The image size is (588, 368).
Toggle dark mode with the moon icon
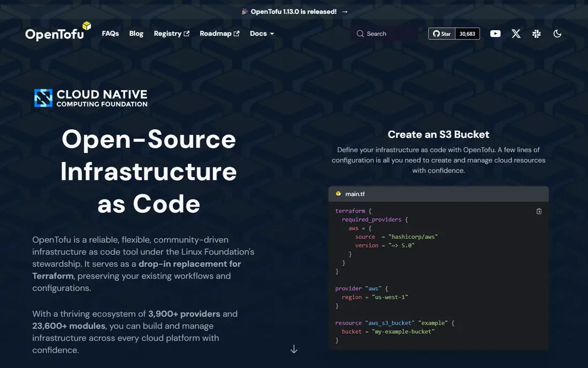pyautogui.click(x=557, y=34)
